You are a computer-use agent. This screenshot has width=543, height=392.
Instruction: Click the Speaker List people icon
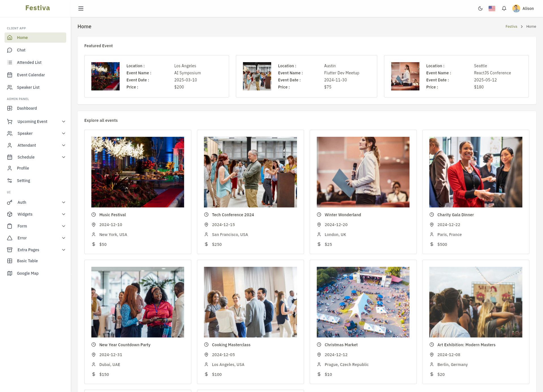pyautogui.click(x=10, y=87)
